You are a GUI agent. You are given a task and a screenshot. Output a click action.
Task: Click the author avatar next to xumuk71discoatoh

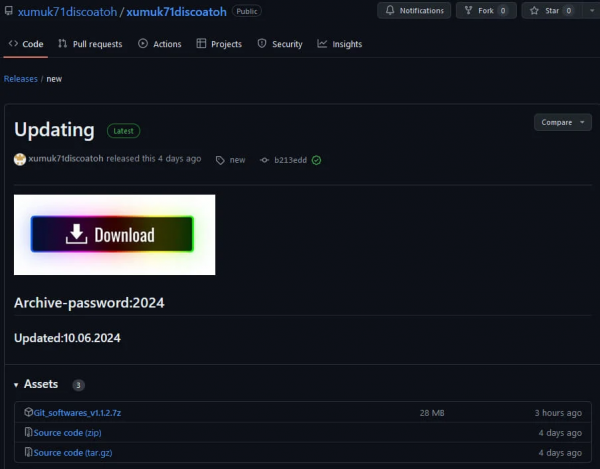pos(20,159)
